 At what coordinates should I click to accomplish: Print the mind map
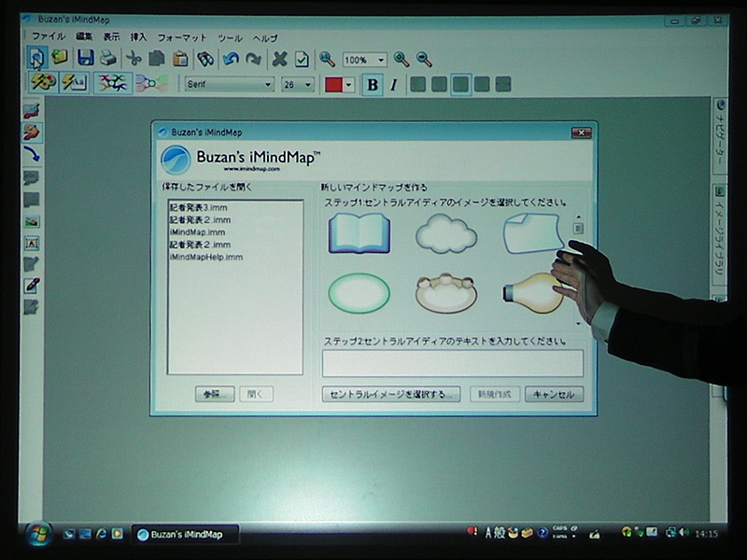[106, 58]
